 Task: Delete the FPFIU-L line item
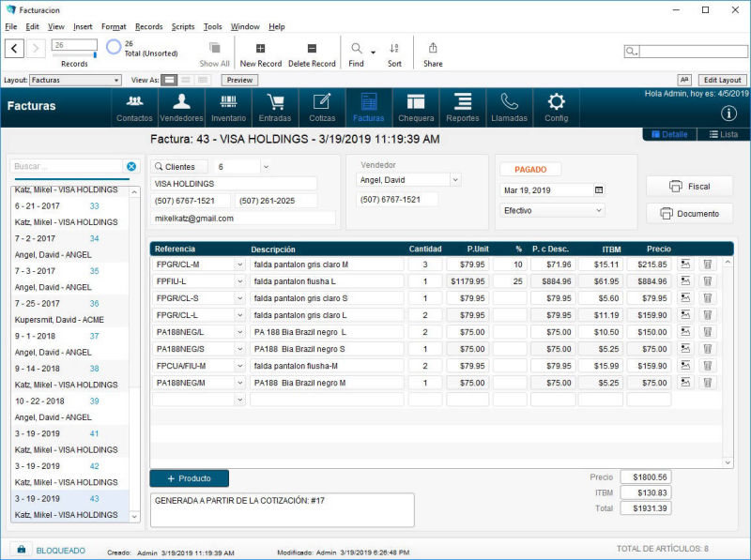pyautogui.click(x=708, y=281)
